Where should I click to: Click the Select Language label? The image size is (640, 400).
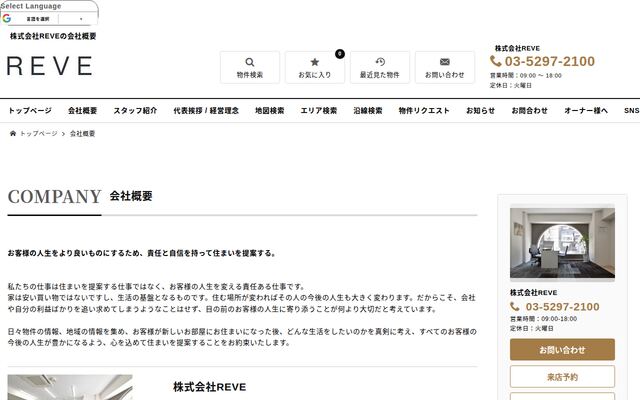coord(31,6)
